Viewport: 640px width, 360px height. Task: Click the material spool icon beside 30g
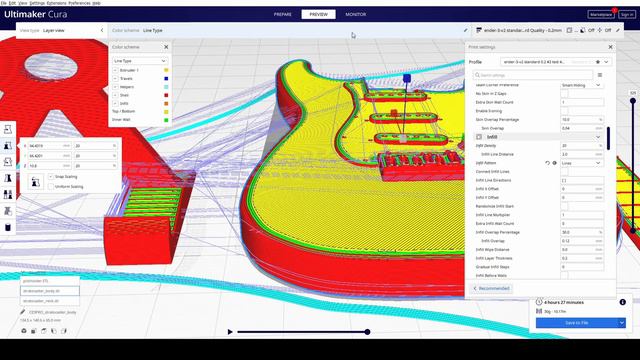pyautogui.click(x=539, y=311)
